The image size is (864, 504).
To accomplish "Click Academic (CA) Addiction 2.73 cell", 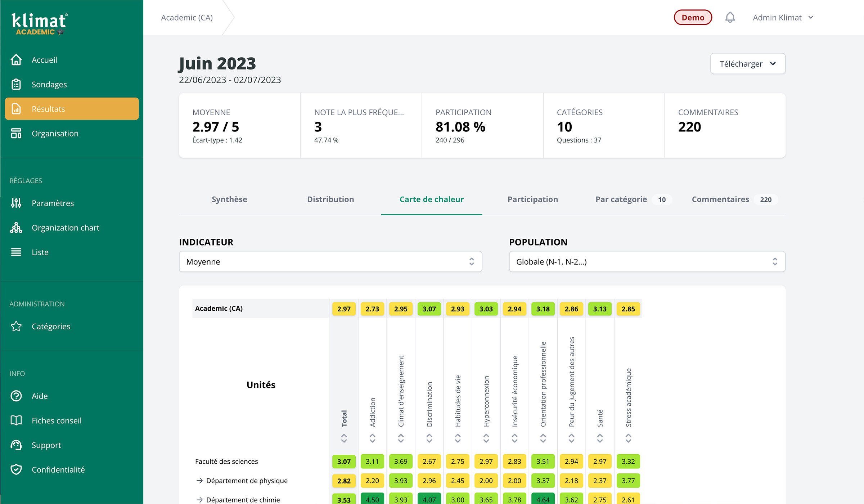I will point(373,309).
